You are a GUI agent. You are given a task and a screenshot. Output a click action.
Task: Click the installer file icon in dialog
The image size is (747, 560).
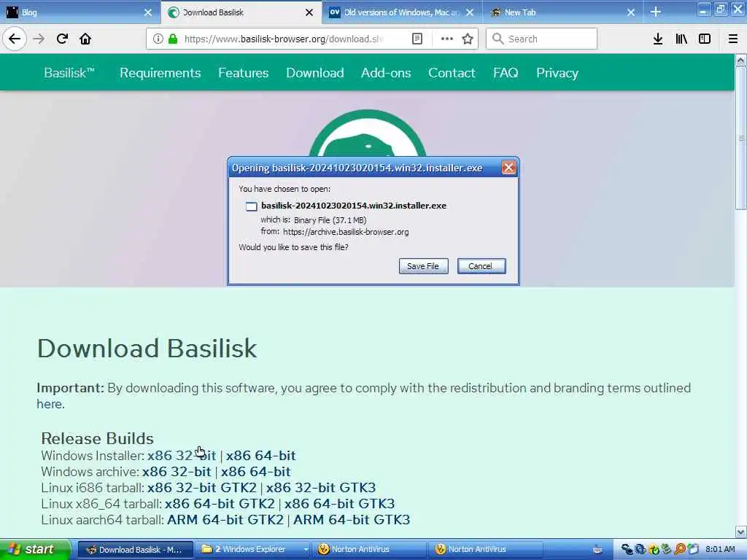click(251, 206)
